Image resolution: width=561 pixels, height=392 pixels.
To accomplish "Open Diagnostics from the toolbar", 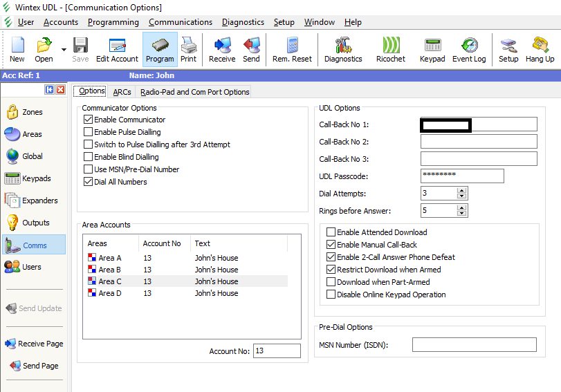I will pos(343,50).
